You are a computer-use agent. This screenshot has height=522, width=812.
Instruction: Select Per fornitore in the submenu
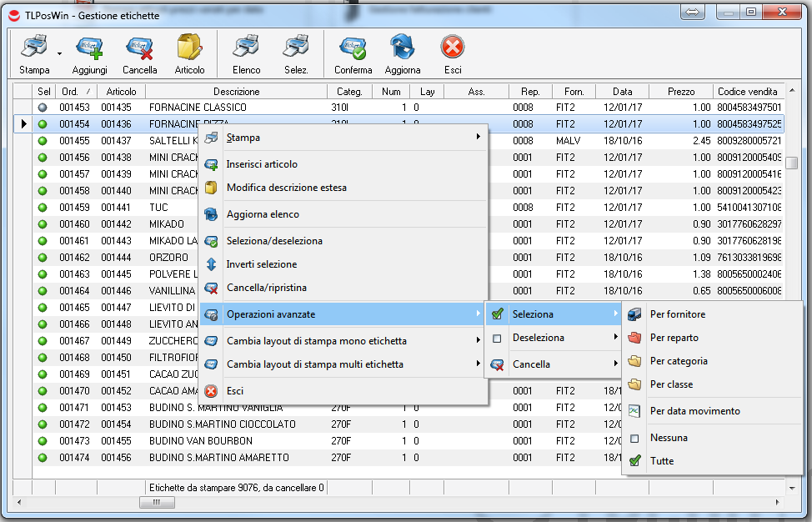tap(677, 314)
